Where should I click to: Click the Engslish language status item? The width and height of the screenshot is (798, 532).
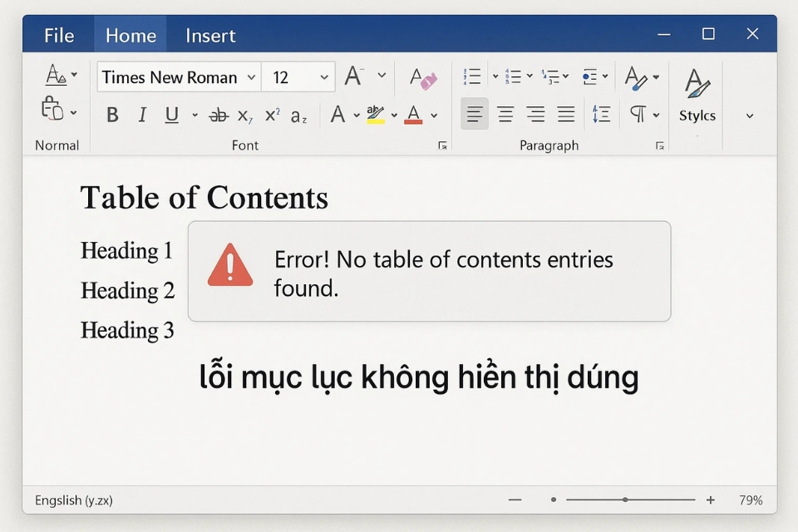74,500
